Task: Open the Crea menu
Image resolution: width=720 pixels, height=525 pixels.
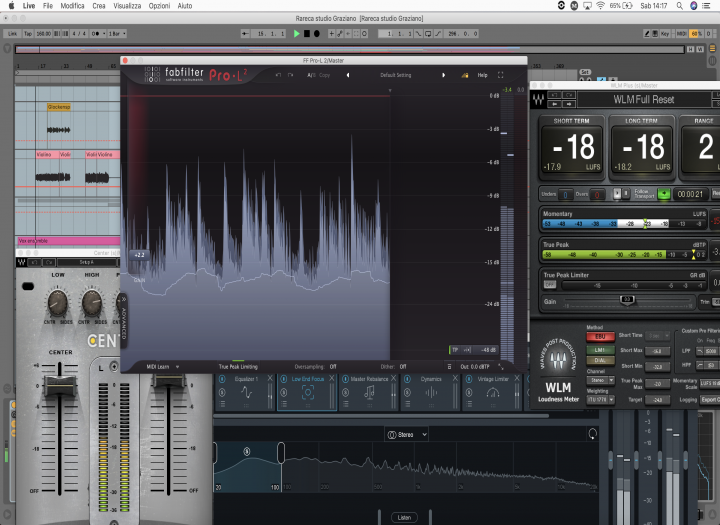Action: [99, 6]
